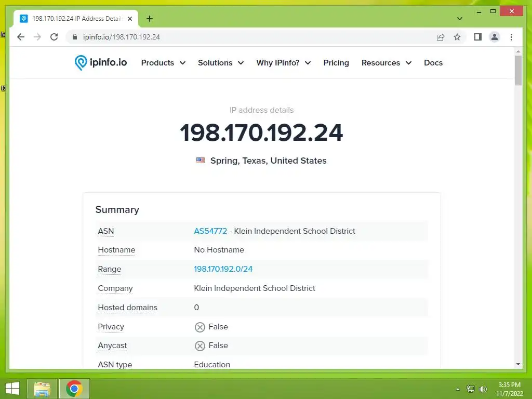Screen dimensions: 532x399
Task: Click the Hosted domains label
Action: coord(128,308)
